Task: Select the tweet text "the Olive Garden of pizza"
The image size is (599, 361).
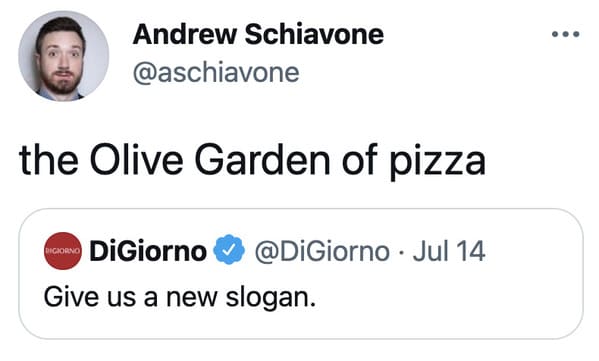Action: pos(252,160)
